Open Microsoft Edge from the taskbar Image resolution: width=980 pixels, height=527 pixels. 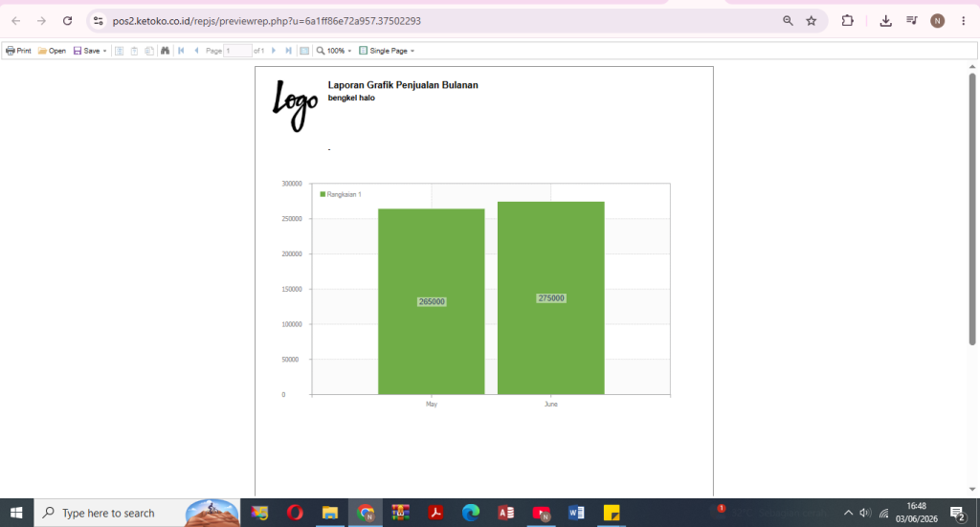point(471,513)
